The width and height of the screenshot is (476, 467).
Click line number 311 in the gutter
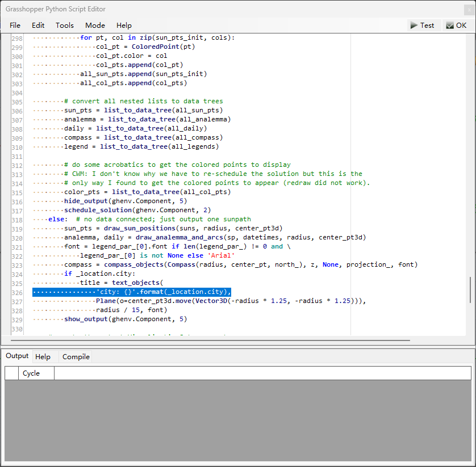pyautogui.click(x=17, y=157)
